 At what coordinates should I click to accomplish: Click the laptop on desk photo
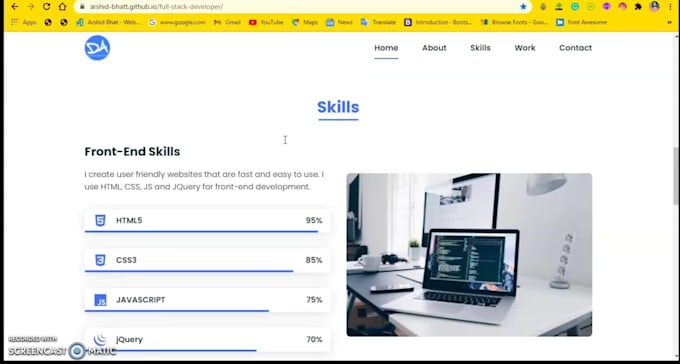click(469, 255)
